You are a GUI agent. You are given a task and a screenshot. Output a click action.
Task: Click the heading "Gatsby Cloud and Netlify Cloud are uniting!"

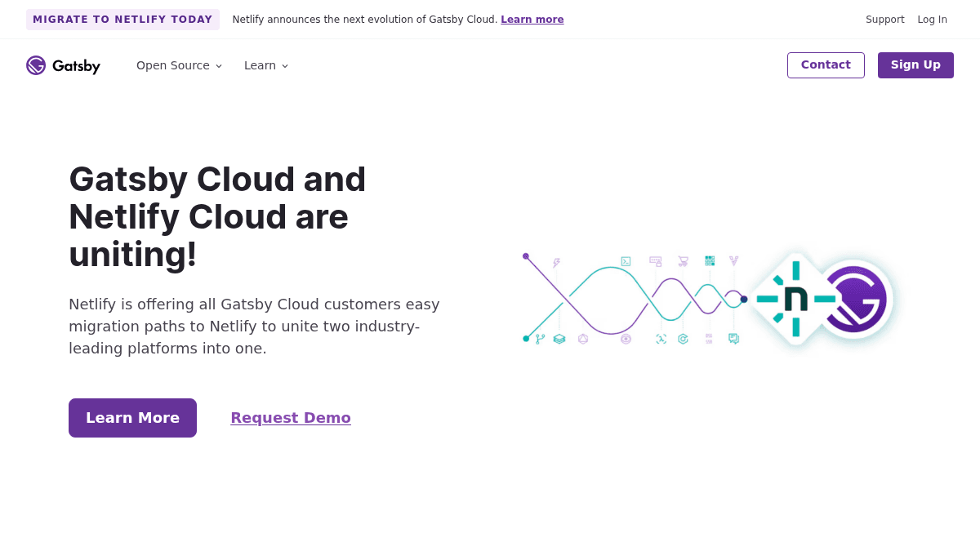pyautogui.click(x=218, y=217)
